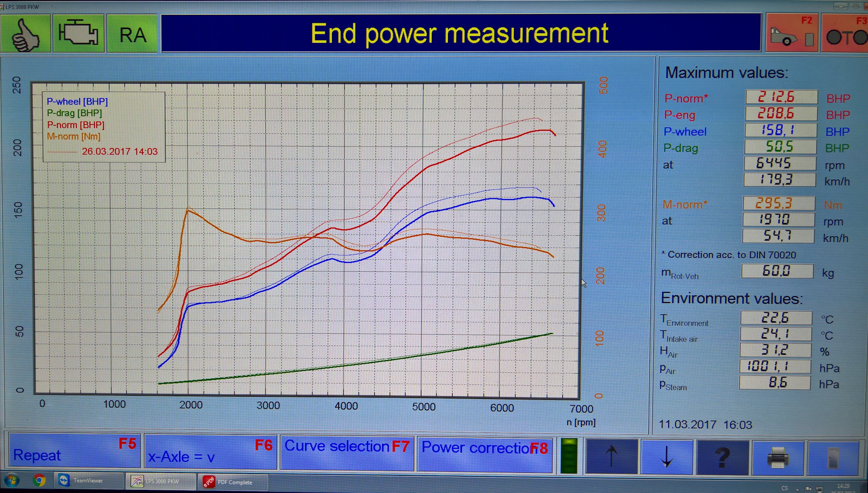Click the thumbs-up confirmation icon

coord(25,34)
